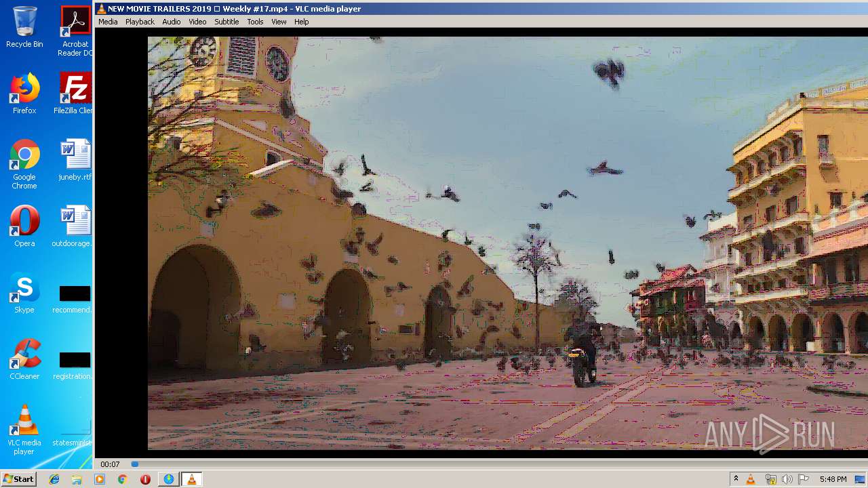Launch Internet Explorer from taskbar
Screen dimensions: 868x488
[x=54, y=479]
